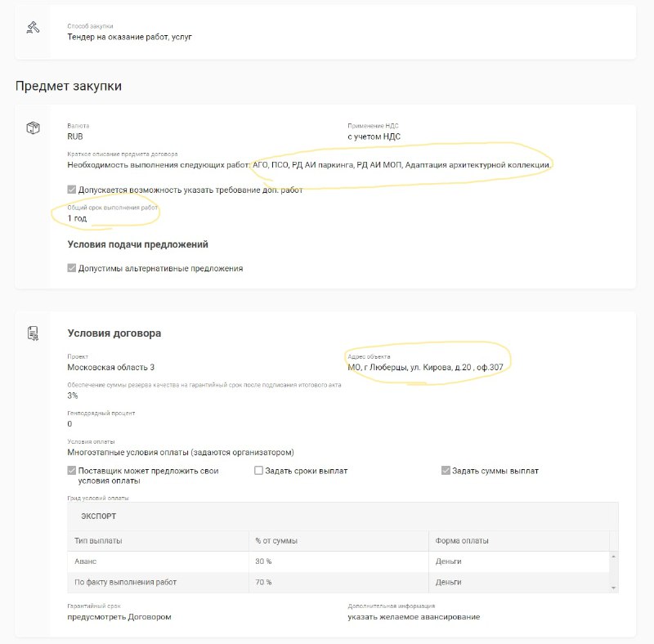Toggle Поставщик может предложить свои условия оплаты

(72, 471)
